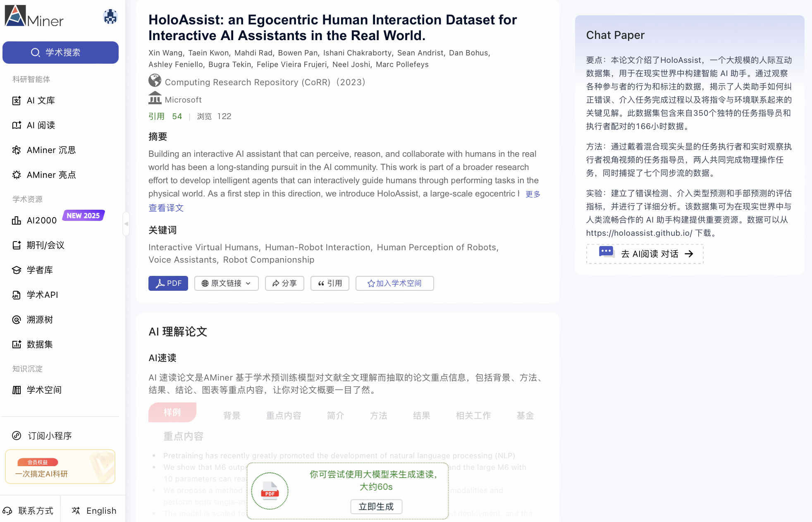The height and width of the screenshot is (522, 812).
Task: Select the 方法 tab in AI速读
Action: (x=378, y=416)
